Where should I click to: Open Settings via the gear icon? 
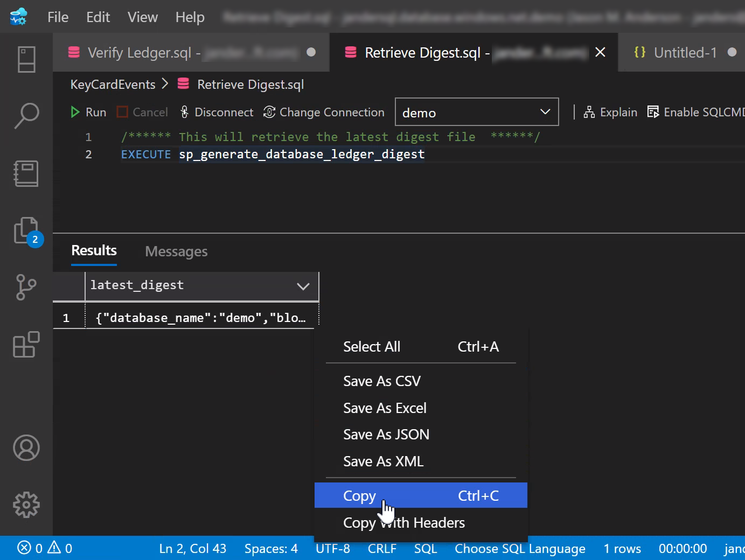25,505
